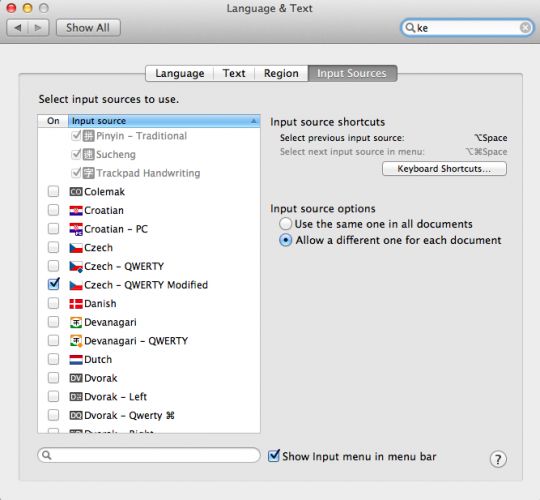Click the On column header
This screenshot has height=500, width=540.
[53, 121]
